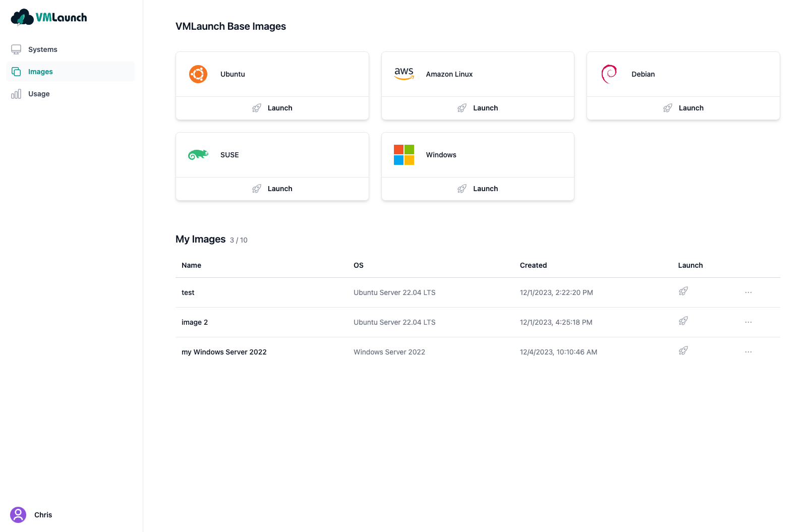The width and height of the screenshot is (811, 532).
Task: Click the VMLaunch cloud logo
Action: pyautogui.click(x=48, y=17)
